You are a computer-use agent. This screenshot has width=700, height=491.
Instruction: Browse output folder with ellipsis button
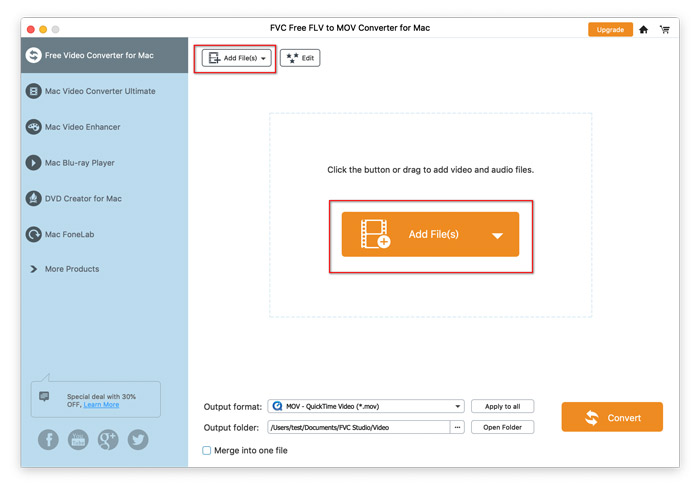(457, 427)
